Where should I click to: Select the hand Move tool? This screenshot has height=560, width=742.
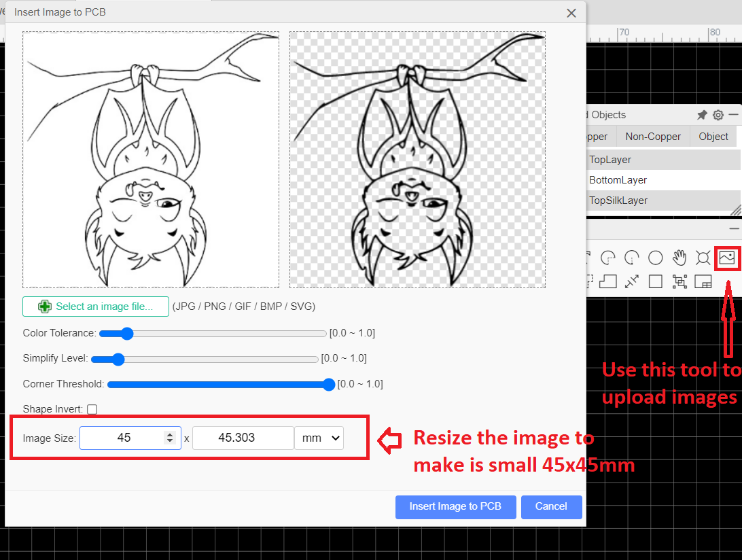679,258
